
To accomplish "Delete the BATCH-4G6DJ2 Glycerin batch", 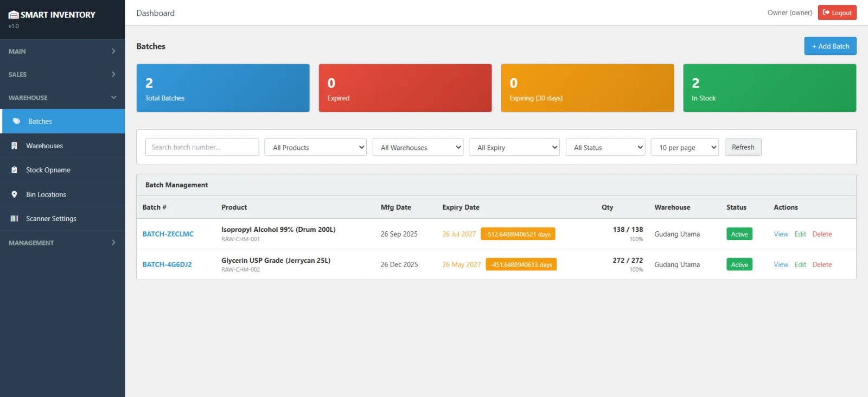I will (x=821, y=264).
